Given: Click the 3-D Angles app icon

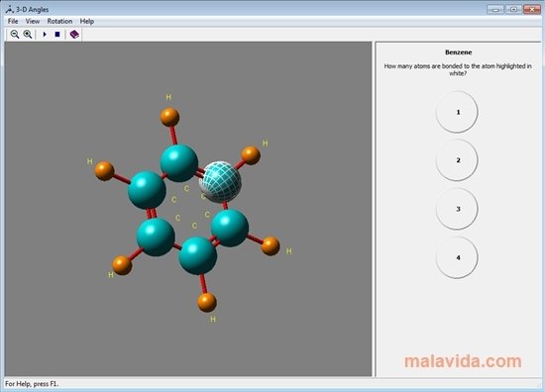Looking at the screenshot, I should click(10, 9).
